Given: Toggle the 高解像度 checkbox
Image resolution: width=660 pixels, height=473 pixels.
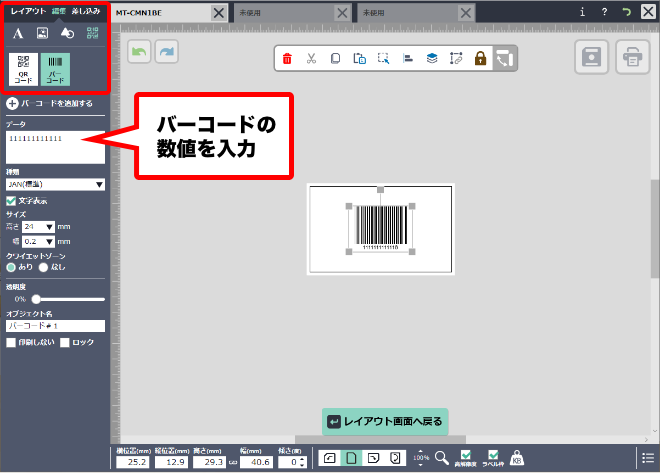Looking at the screenshot, I should pos(466,455).
